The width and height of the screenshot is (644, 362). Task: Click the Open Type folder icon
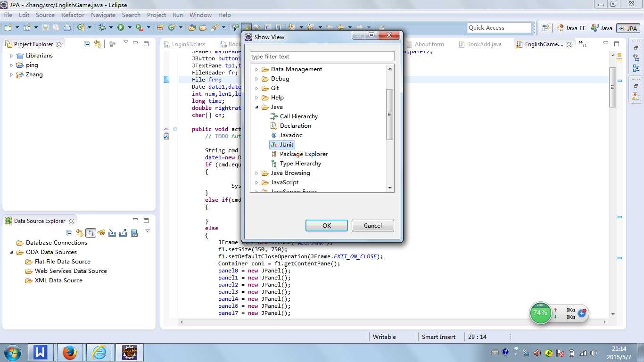click(192, 28)
